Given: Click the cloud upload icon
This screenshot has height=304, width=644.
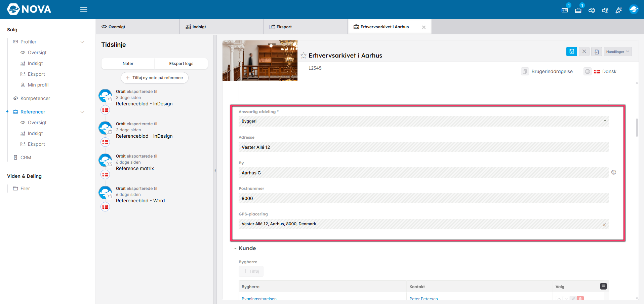Looking at the screenshot, I should [605, 10].
